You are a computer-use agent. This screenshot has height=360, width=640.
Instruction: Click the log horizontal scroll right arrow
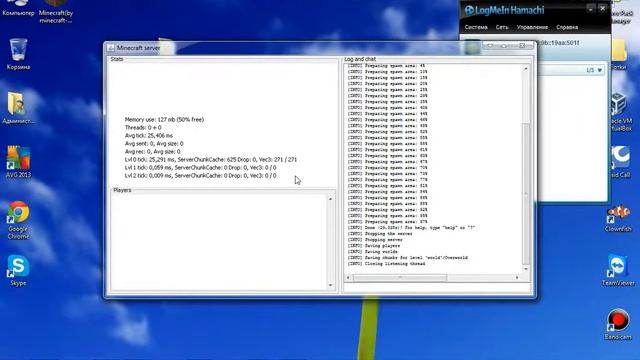click(x=517, y=278)
